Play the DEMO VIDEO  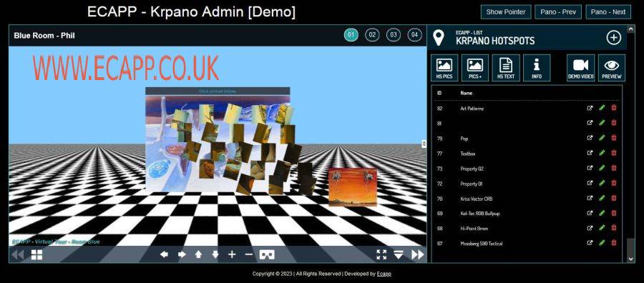[x=581, y=68]
